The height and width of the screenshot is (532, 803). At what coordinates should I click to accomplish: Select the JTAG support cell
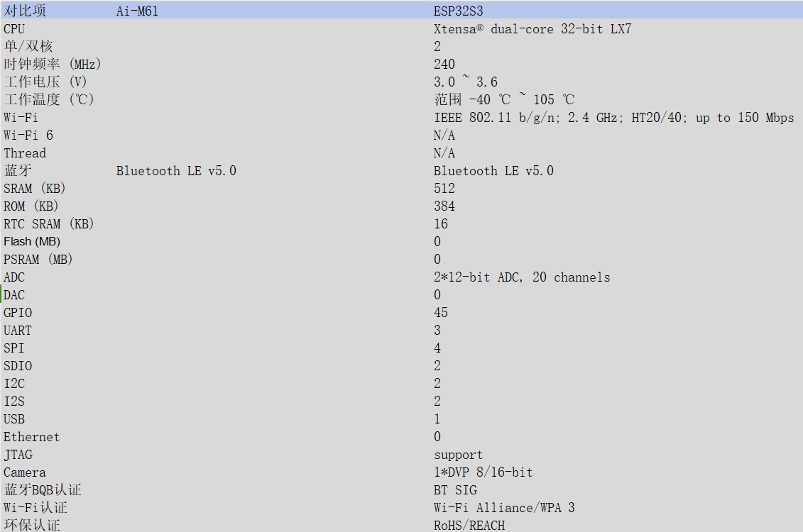tap(459, 455)
